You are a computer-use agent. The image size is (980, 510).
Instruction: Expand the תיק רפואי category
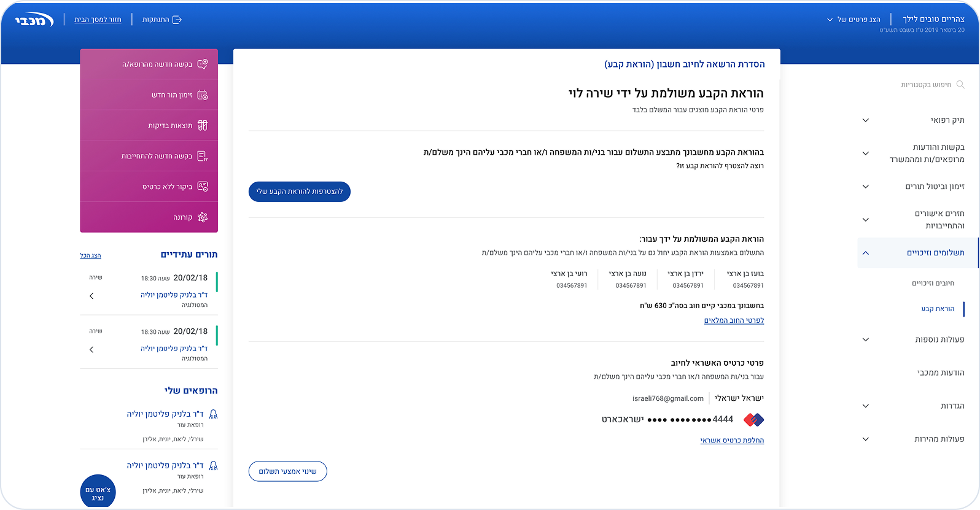[x=865, y=120]
